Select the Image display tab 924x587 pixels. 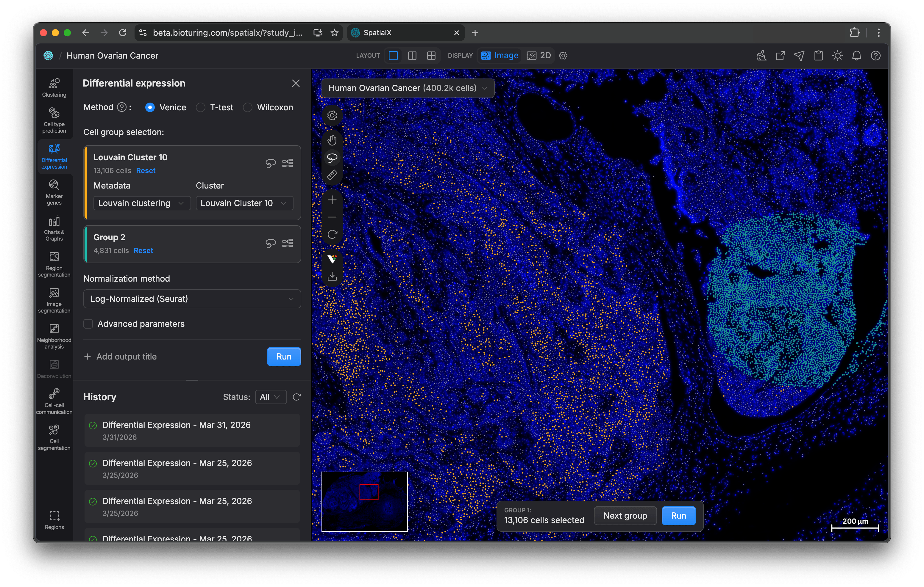(x=500, y=56)
